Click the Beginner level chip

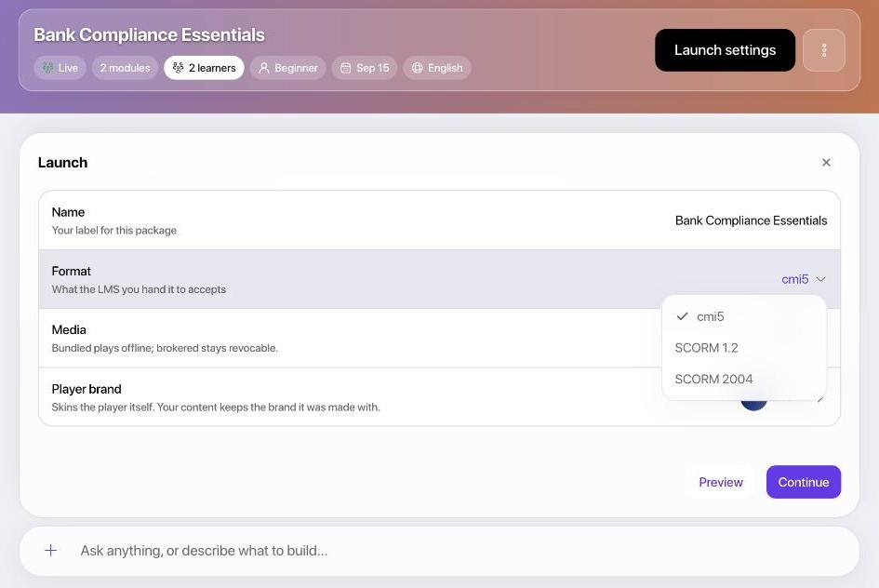[287, 68]
